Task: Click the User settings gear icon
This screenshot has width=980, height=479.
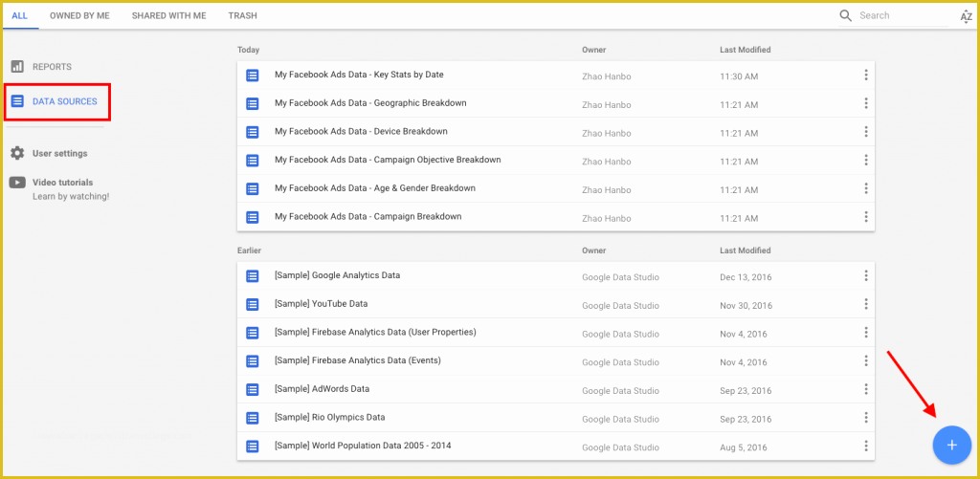Action: [x=17, y=153]
